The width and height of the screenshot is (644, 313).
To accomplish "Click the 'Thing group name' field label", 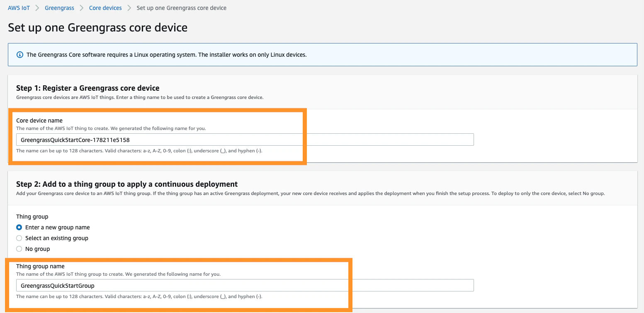I will 40,266.
